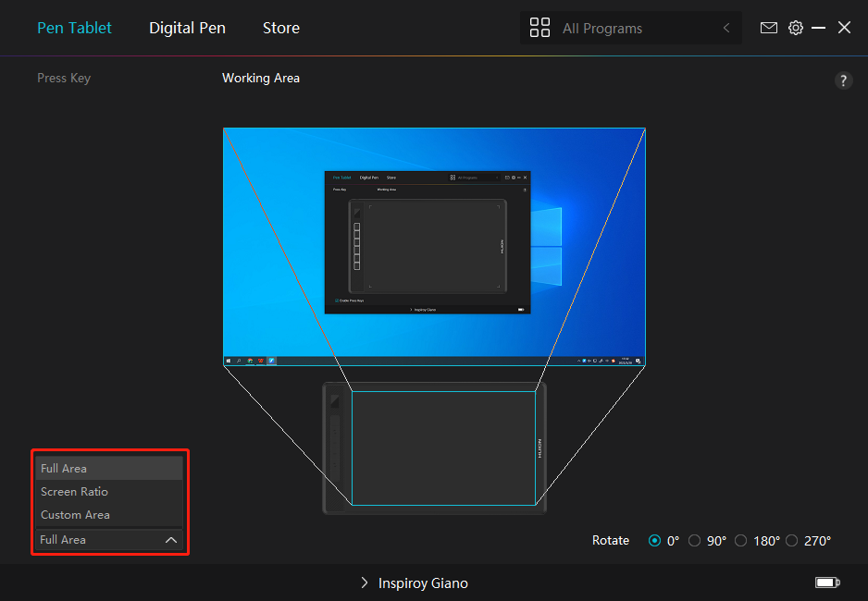This screenshot has width=868, height=601.
Task: Set rotation to 180°
Action: (x=740, y=541)
